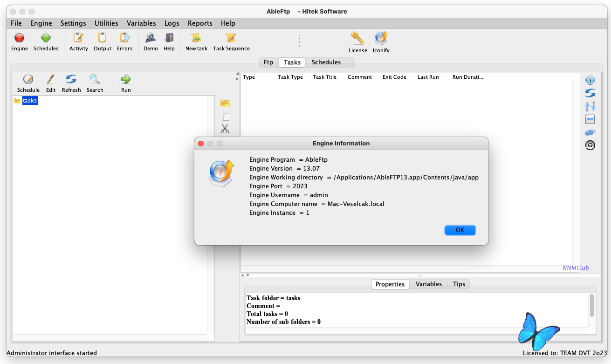Image resolution: width=611 pixels, height=364 pixels.
Task: Open Schedules from the green diamond toolbar icon
Action: tap(46, 38)
